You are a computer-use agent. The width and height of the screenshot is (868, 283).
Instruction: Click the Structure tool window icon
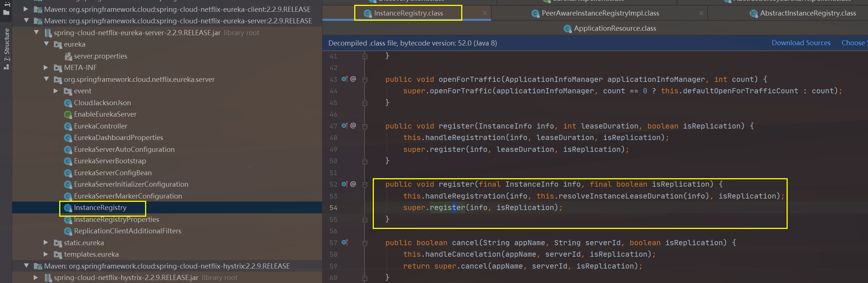6,67
